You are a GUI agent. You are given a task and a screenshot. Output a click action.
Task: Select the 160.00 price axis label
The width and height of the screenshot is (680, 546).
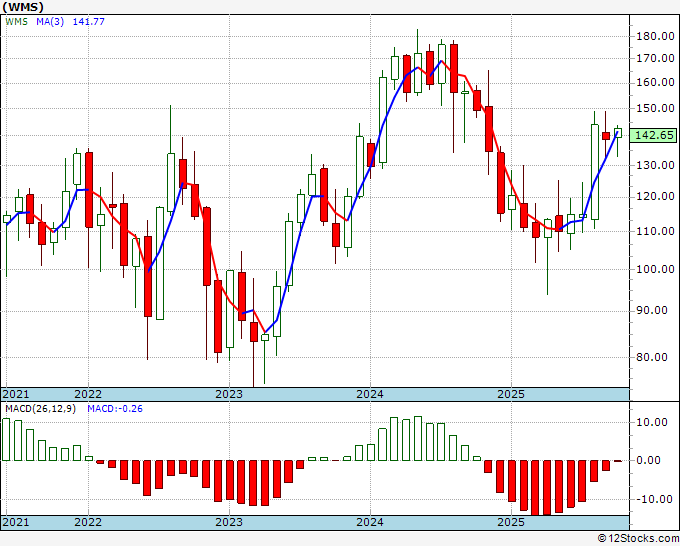click(x=655, y=82)
